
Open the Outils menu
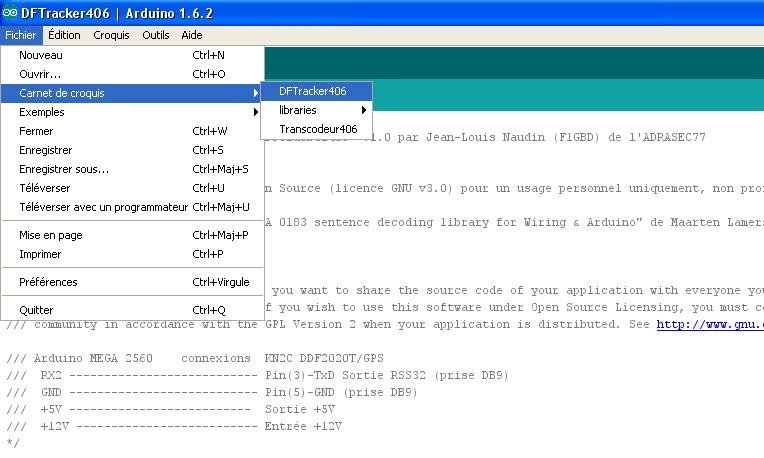tap(155, 35)
